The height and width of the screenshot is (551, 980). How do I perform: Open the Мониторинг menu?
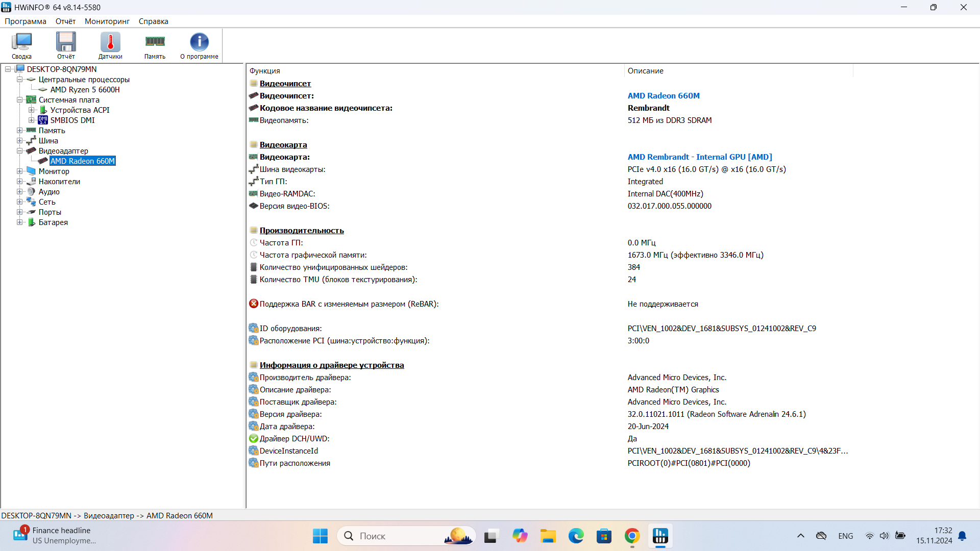tap(107, 21)
